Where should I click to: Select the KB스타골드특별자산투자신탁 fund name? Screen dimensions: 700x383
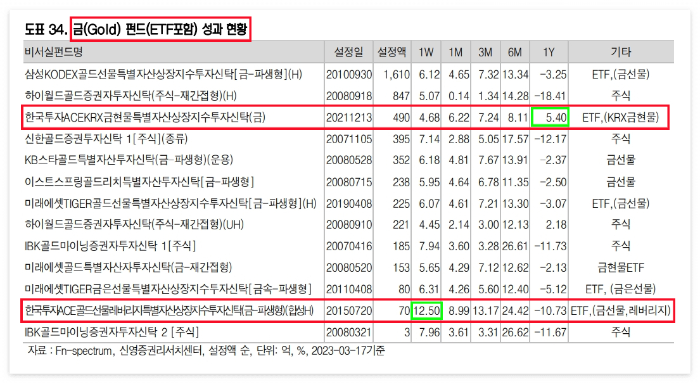click(129, 160)
